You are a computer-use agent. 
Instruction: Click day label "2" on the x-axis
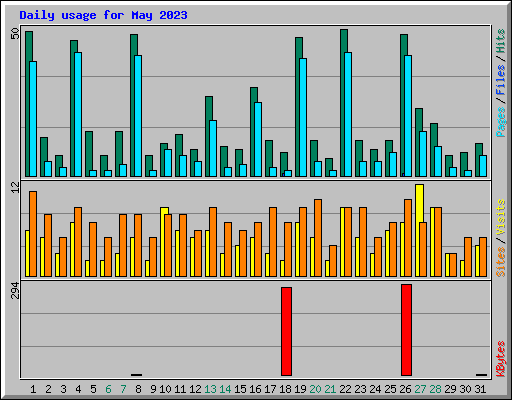[48, 389]
